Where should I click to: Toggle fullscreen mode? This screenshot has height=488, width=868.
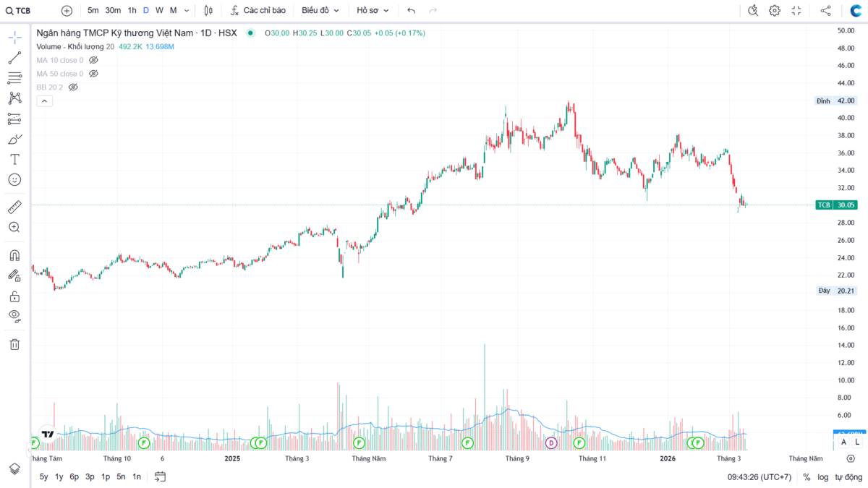pos(796,11)
